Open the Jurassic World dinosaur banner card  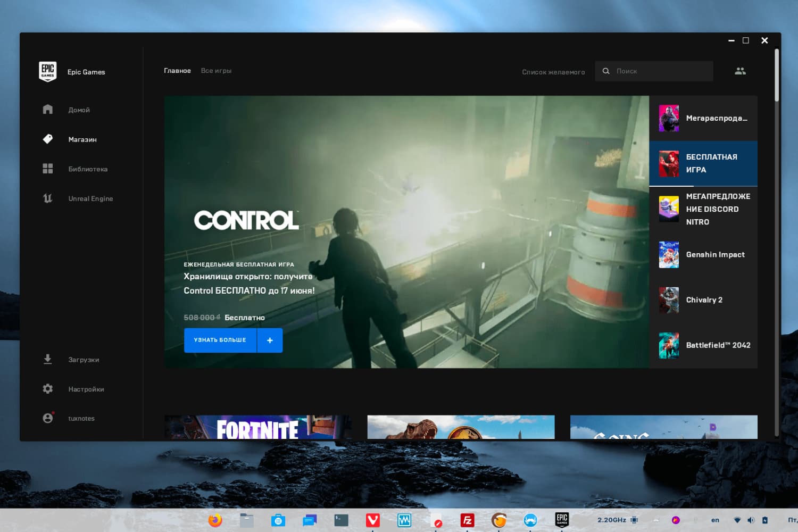(461, 427)
